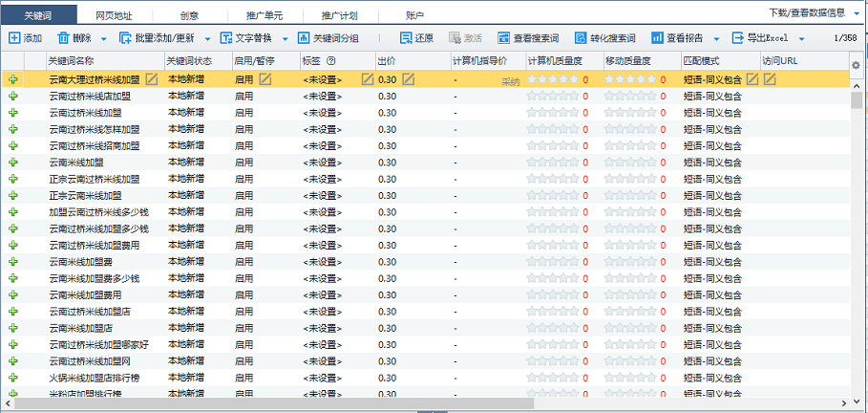868x413 pixels.
Task: Click the help icon beside 标签 header
Action: pyautogui.click(x=331, y=61)
